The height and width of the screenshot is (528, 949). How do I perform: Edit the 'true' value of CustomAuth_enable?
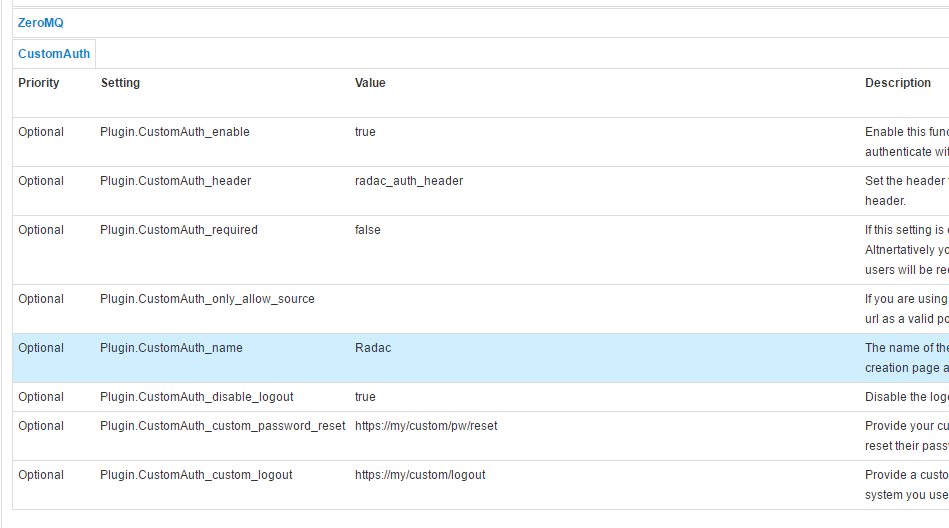pos(365,132)
